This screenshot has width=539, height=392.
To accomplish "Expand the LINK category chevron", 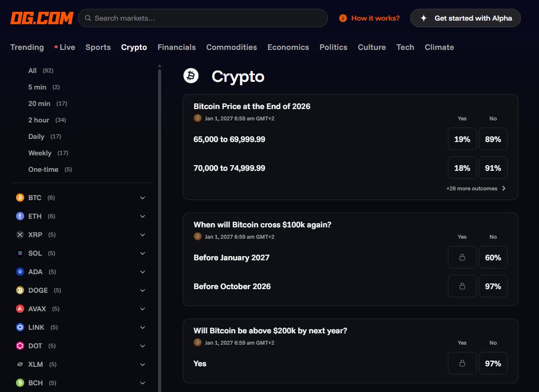I will [x=143, y=328].
